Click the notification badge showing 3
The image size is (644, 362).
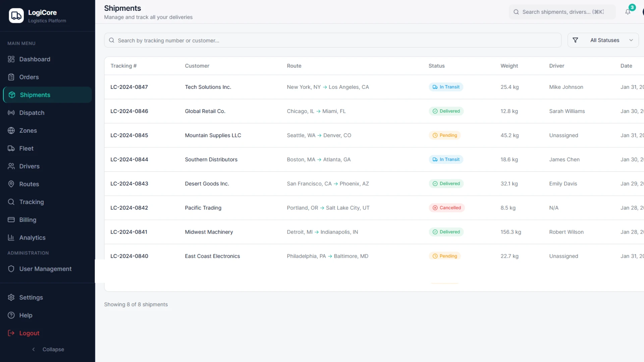pyautogui.click(x=632, y=7)
